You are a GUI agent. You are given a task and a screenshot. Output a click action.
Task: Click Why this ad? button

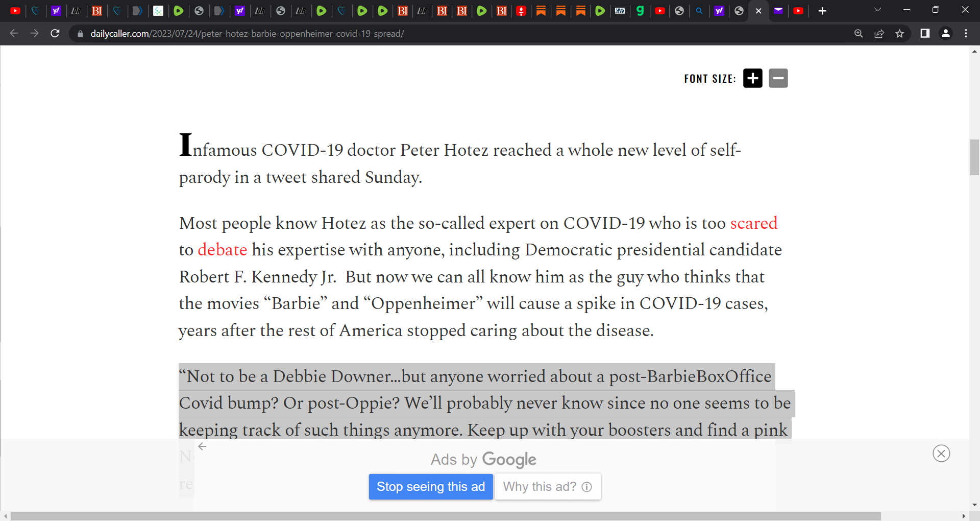point(547,487)
